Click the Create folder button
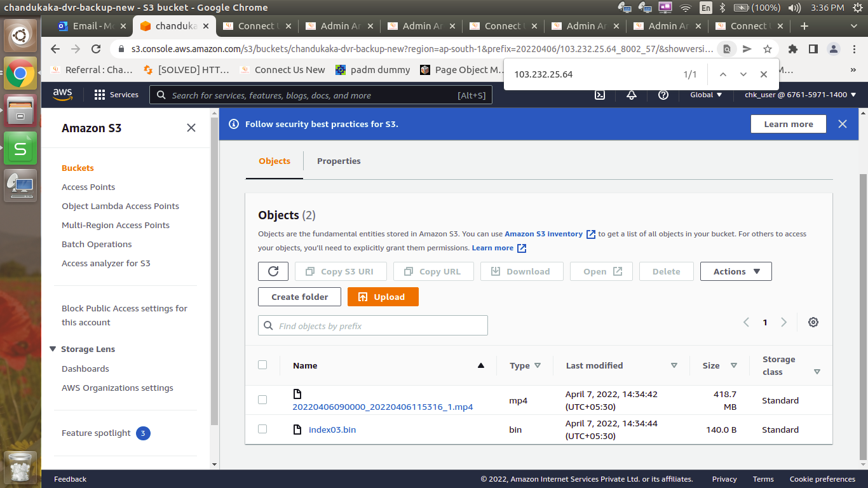The width and height of the screenshot is (868, 488). pyautogui.click(x=299, y=297)
